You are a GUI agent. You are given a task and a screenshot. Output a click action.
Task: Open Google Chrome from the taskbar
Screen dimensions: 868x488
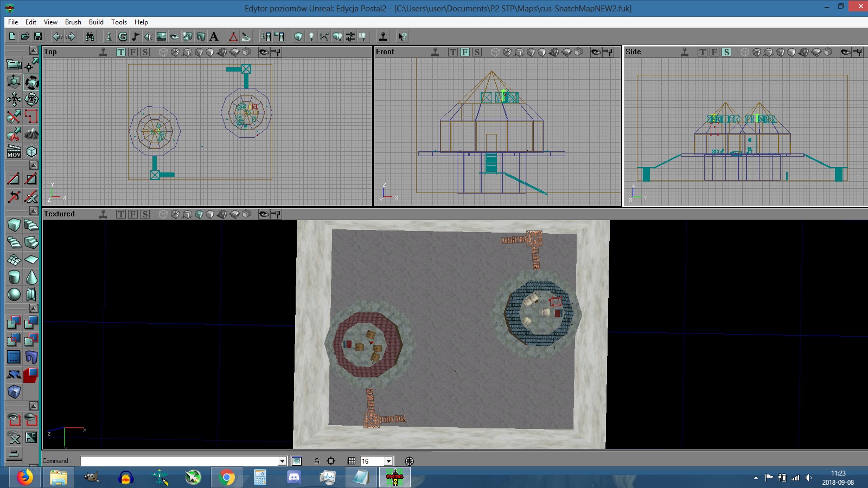227,478
